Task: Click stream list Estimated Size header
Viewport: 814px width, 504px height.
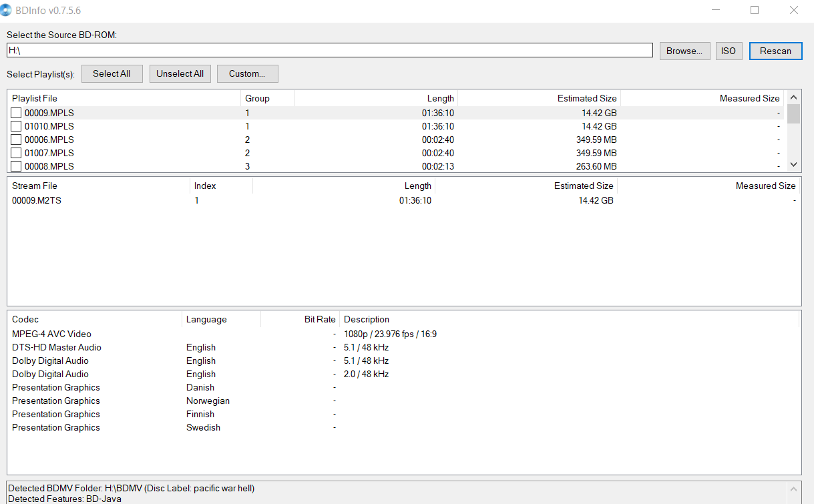Action: click(526, 186)
